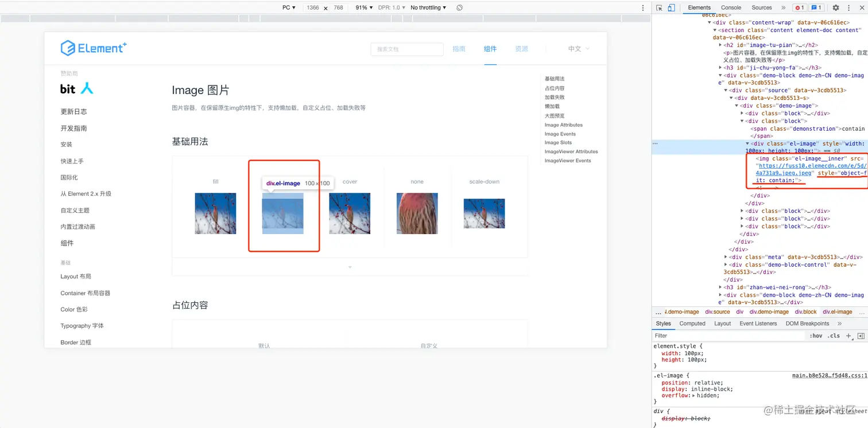Toggle the device toolbar icon
Image resolution: width=868 pixels, height=428 pixels.
tap(671, 7)
